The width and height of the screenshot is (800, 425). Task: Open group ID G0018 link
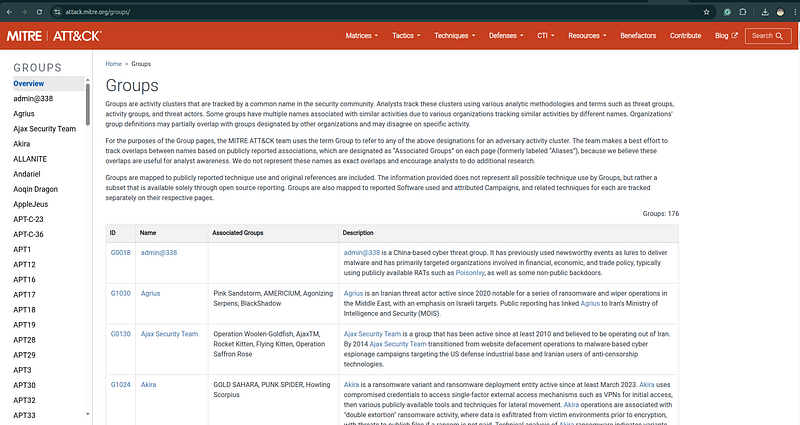point(120,253)
